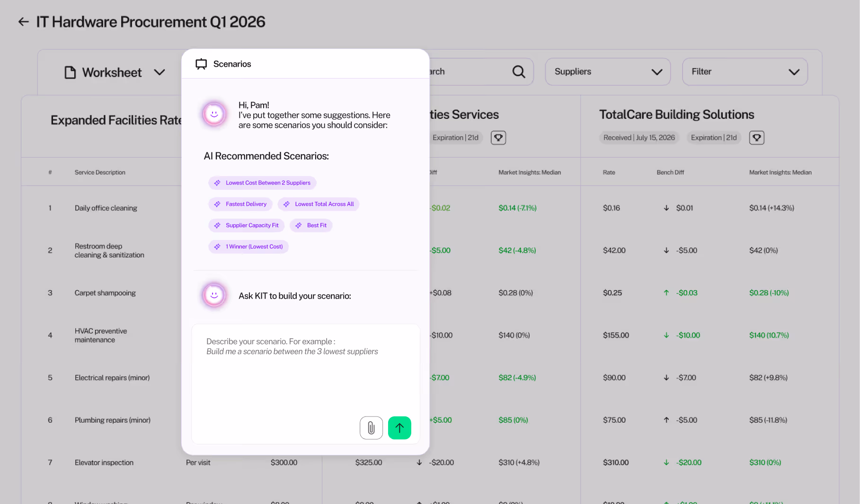Click the 'Supplier Capacity Fit' scenario
The image size is (860, 504).
tap(246, 225)
